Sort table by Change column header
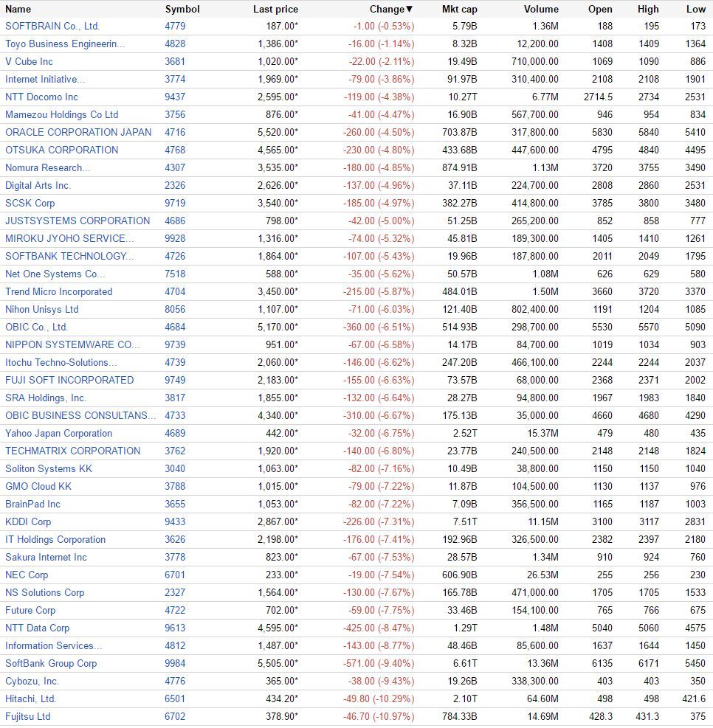 [x=390, y=10]
